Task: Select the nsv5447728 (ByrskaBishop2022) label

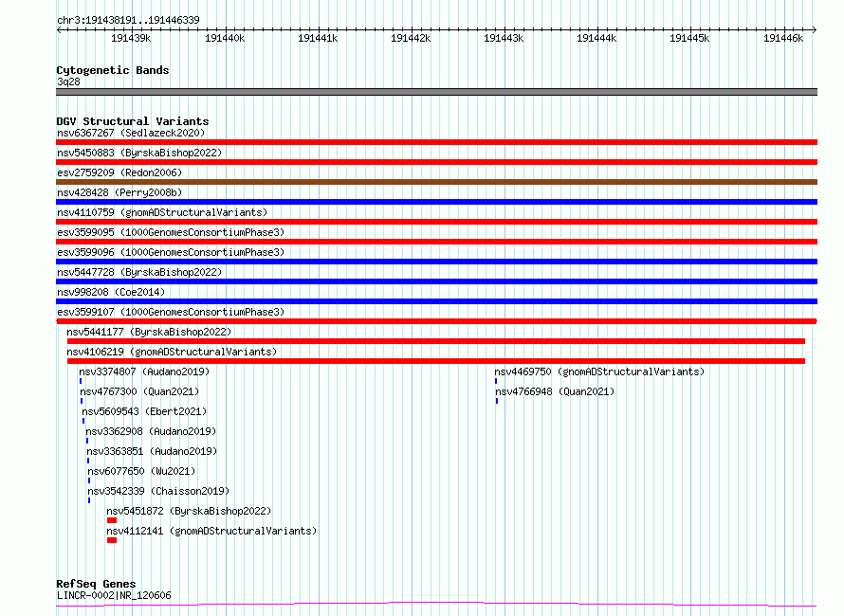Action: (x=139, y=272)
